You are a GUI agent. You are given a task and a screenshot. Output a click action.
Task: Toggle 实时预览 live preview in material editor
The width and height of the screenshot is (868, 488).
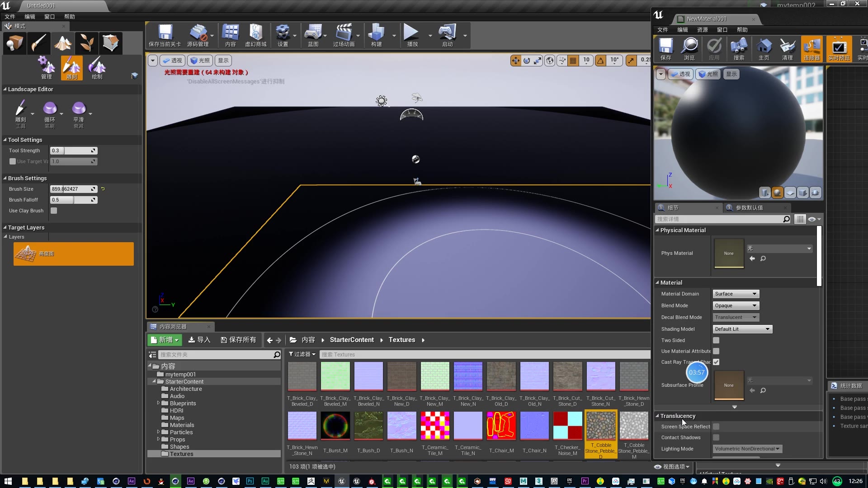click(x=839, y=48)
